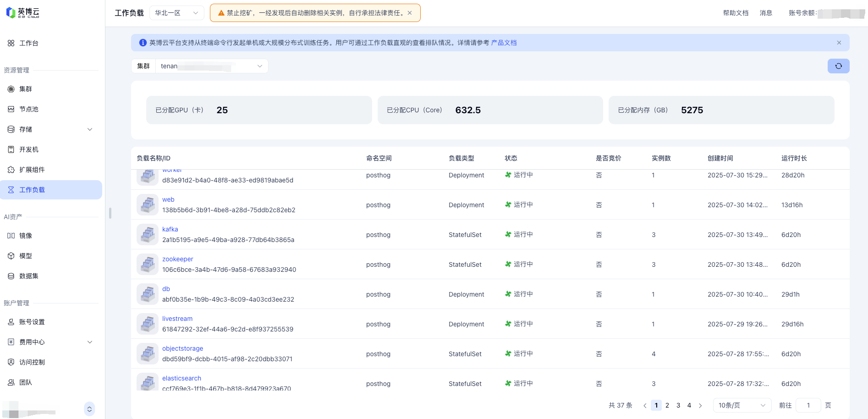The height and width of the screenshot is (419, 868).
Task: Click the 运行时长 column header
Action: [x=794, y=158]
